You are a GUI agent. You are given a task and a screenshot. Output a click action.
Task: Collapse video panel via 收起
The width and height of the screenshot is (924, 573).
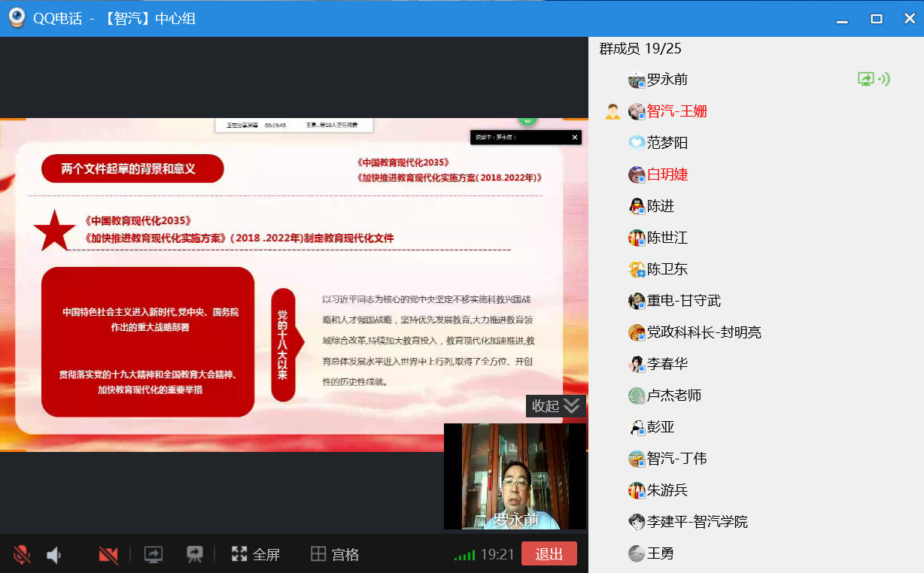click(x=555, y=406)
